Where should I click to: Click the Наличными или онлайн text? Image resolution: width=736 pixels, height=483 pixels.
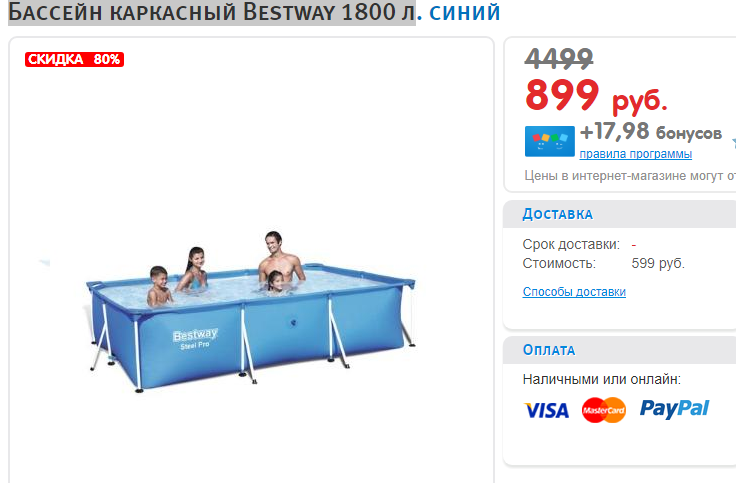[601, 379]
